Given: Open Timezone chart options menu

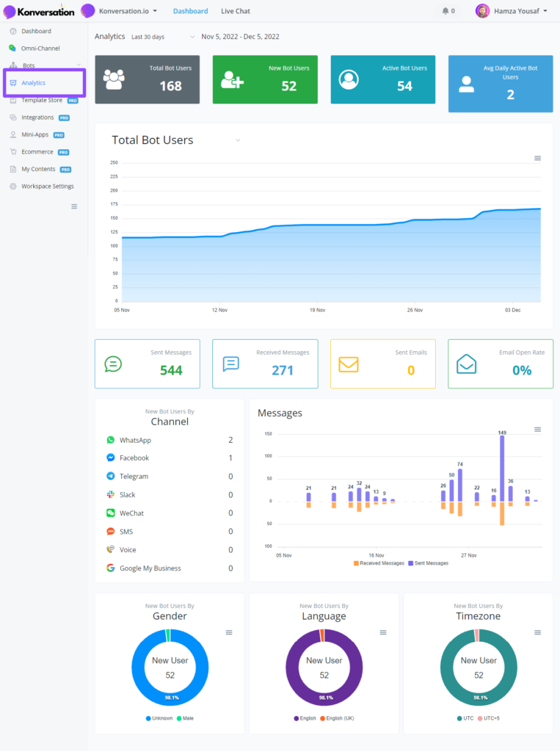Looking at the screenshot, I should click(537, 632).
